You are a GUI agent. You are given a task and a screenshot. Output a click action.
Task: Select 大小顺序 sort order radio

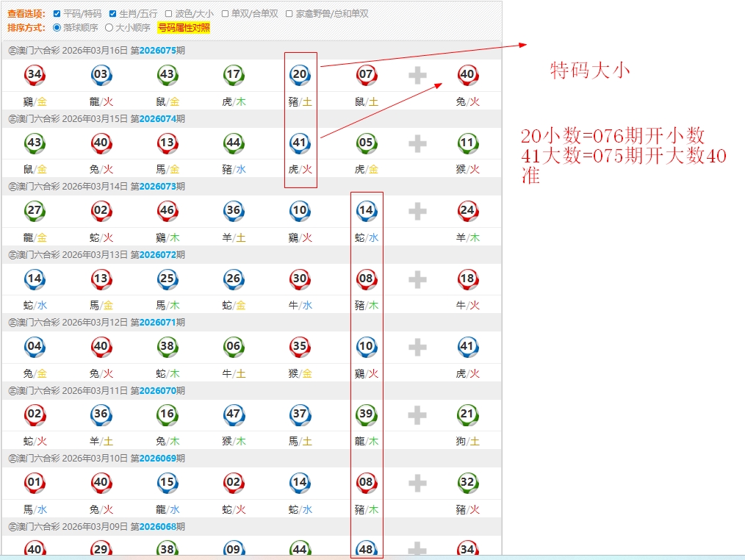click(x=109, y=28)
